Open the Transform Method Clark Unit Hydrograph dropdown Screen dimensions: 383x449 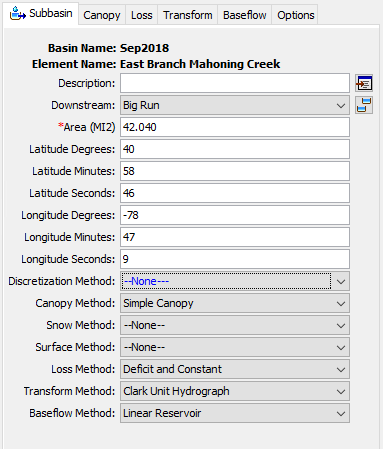(x=235, y=391)
